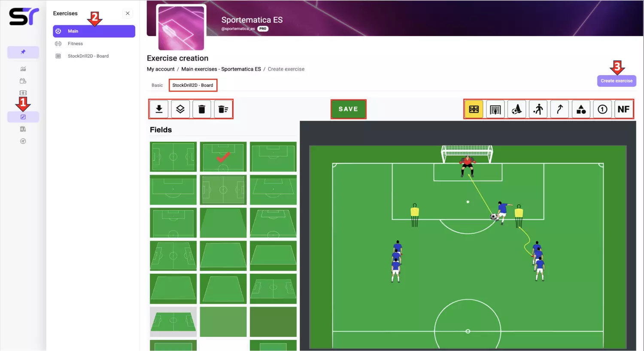Select the goals net tool icon
Screen dimensions: 644x351
pyautogui.click(x=495, y=109)
